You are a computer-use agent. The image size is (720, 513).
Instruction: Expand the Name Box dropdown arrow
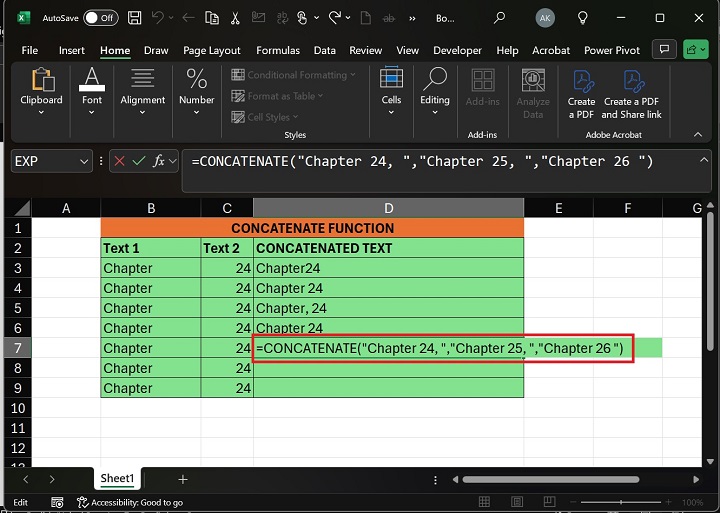click(x=84, y=161)
